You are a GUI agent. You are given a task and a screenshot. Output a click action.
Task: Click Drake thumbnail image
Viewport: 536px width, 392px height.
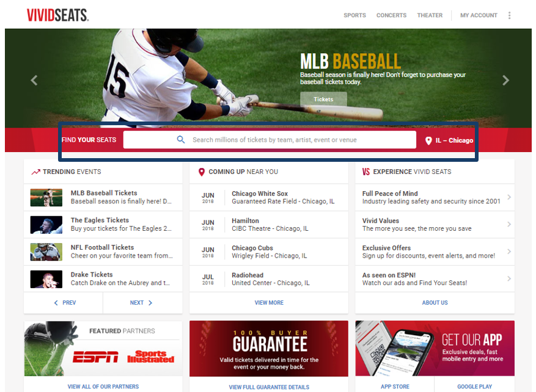46,279
